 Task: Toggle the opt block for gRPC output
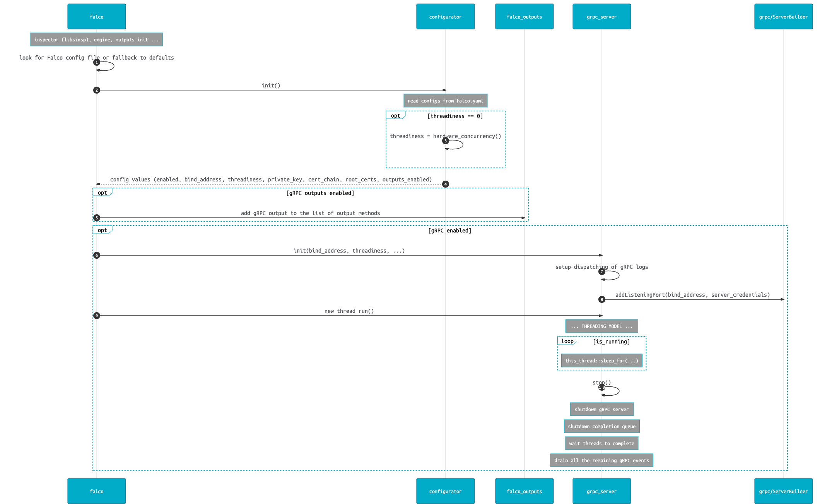click(x=101, y=193)
